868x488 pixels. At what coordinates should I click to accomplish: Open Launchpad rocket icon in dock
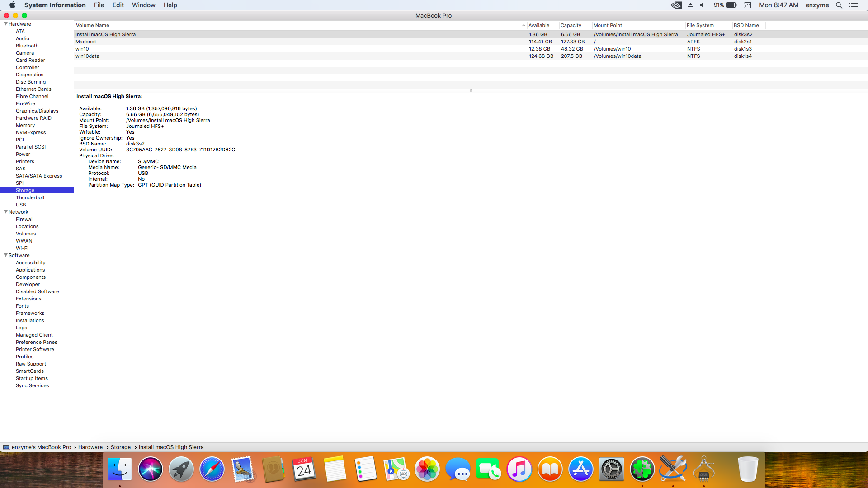(x=181, y=469)
